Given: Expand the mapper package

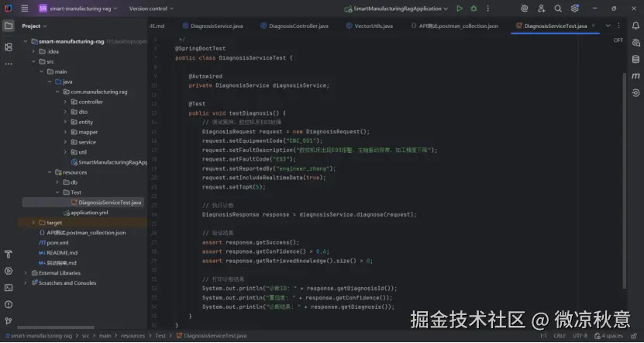Looking at the screenshot, I should pyautogui.click(x=65, y=132).
